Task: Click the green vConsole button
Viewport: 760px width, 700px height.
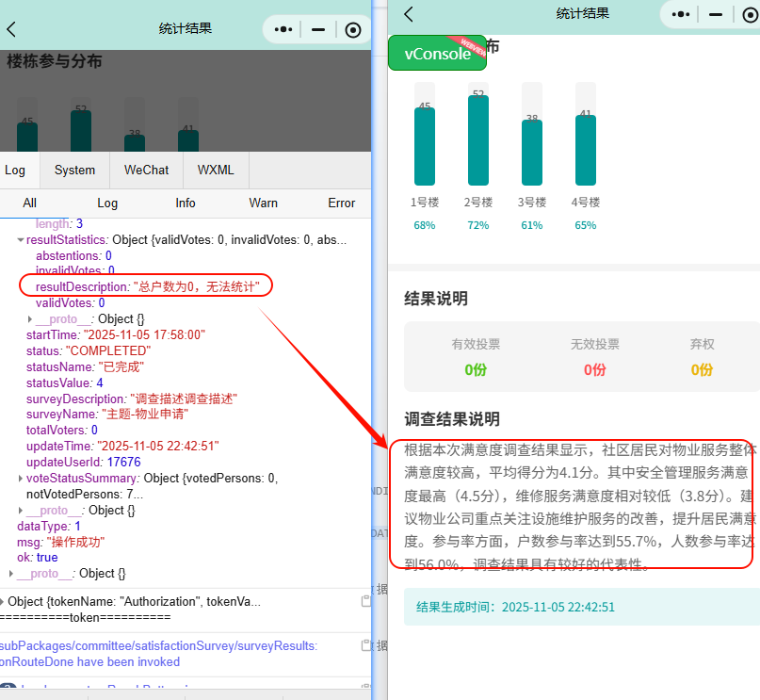Action: click(437, 54)
